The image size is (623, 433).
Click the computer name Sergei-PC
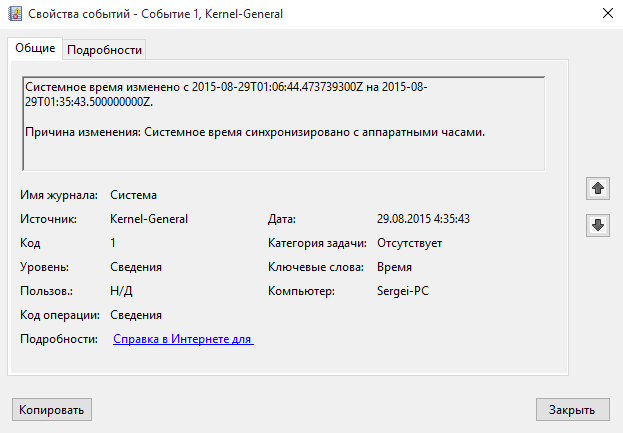(x=403, y=291)
